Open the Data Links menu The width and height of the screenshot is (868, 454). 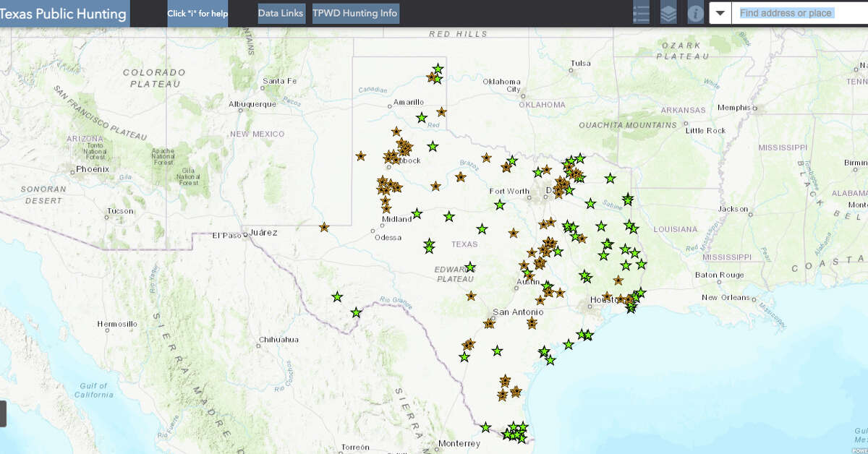point(281,13)
